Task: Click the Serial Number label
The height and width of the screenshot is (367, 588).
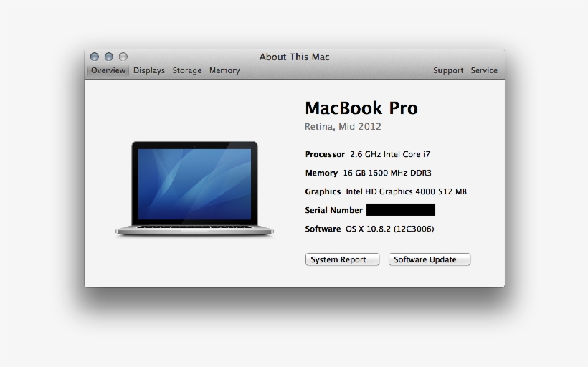Action: coord(333,210)
